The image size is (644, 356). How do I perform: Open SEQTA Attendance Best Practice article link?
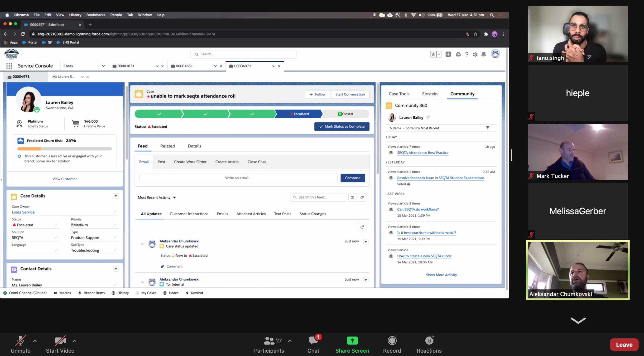point(422,153)
